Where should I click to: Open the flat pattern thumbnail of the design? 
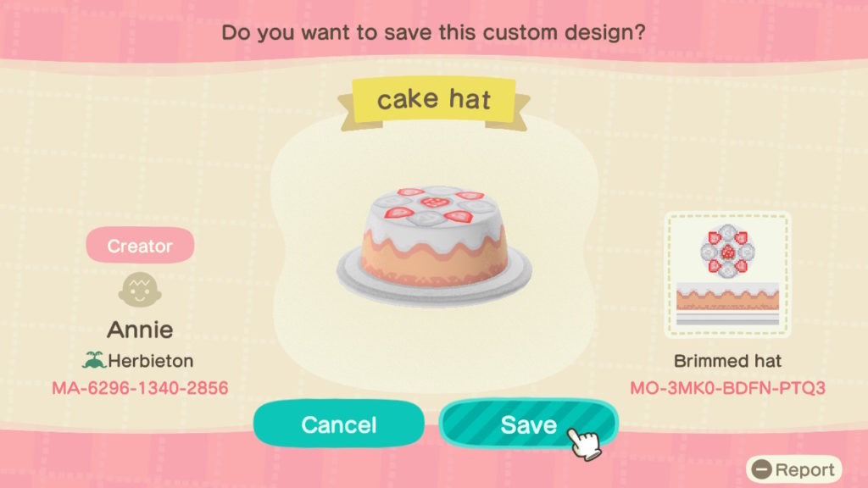coord(727,274)
